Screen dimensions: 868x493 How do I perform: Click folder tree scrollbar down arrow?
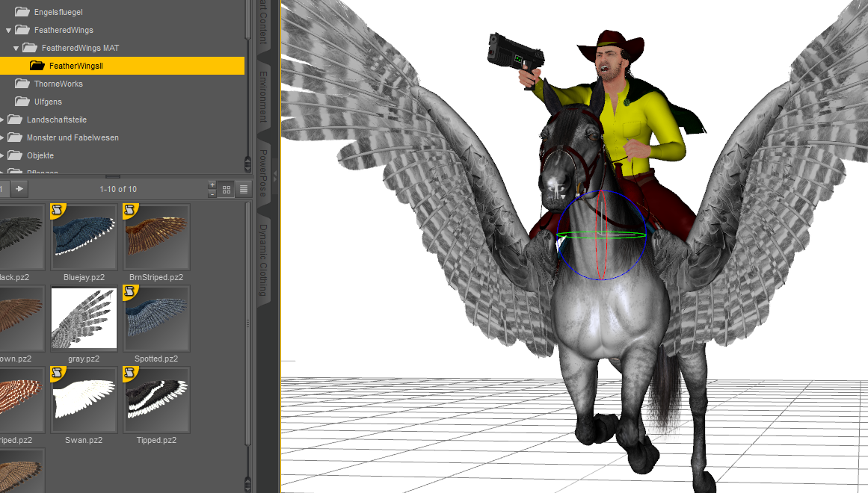247,169
